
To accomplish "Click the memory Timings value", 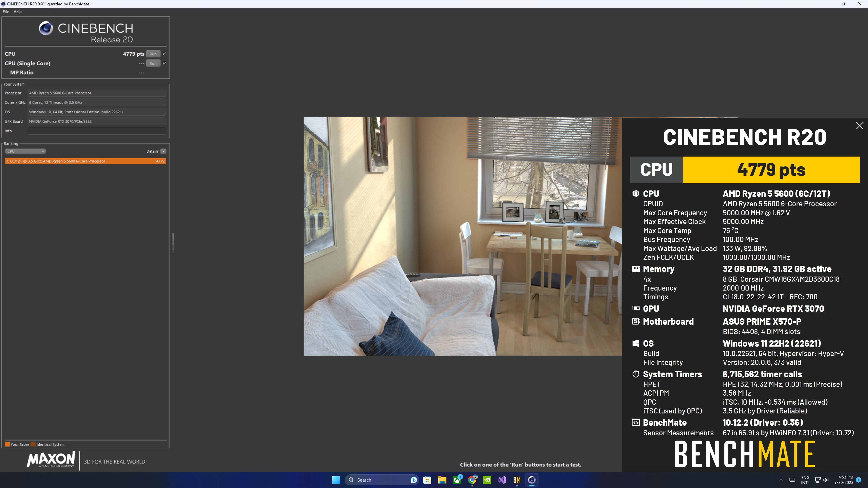I will click(770, 297).
